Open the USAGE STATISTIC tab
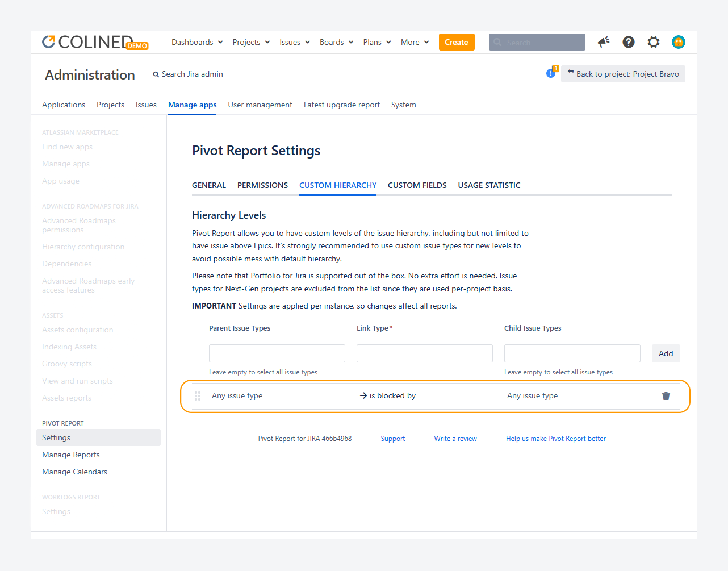The image size is (728, 571). 489,185
